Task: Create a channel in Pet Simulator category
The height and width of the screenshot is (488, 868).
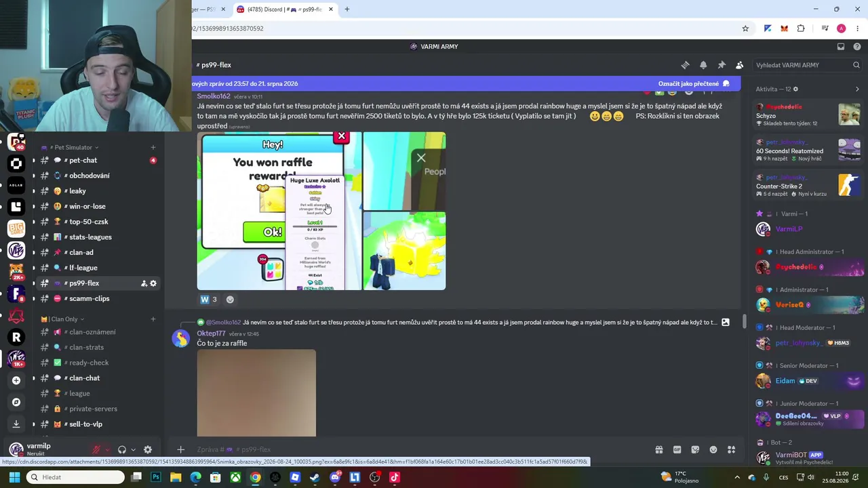Action: tap(153, 147)
